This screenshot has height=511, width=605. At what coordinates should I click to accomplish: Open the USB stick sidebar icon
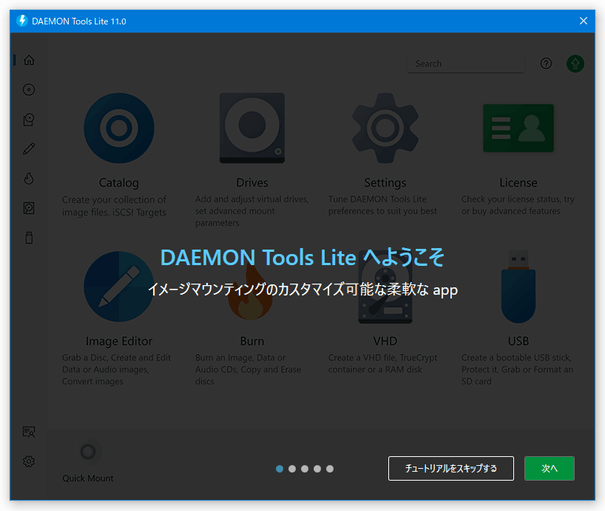pyautogui.click(x=29, y=238)
